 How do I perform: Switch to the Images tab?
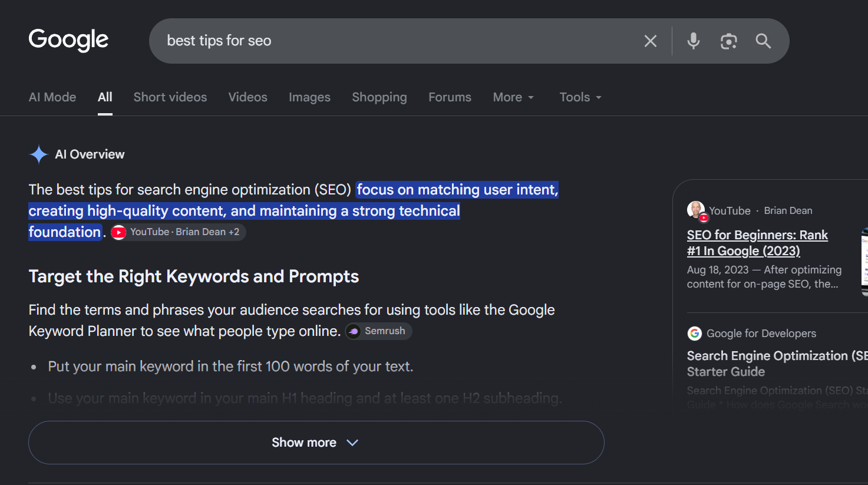(x=309, y=97)
